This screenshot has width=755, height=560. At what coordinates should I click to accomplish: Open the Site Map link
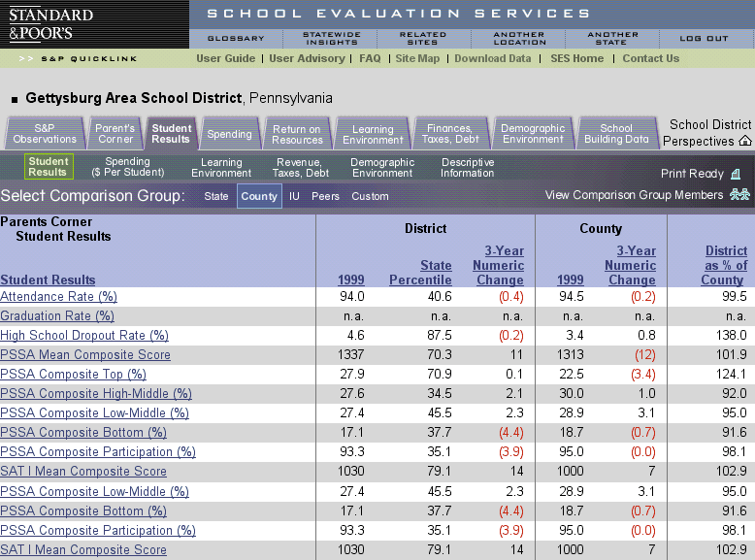point(417,58)
